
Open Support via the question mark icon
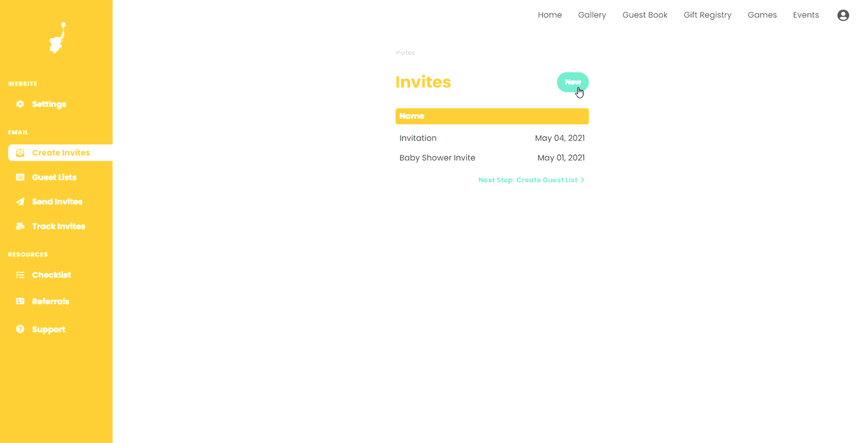click(x=20, y=329)
